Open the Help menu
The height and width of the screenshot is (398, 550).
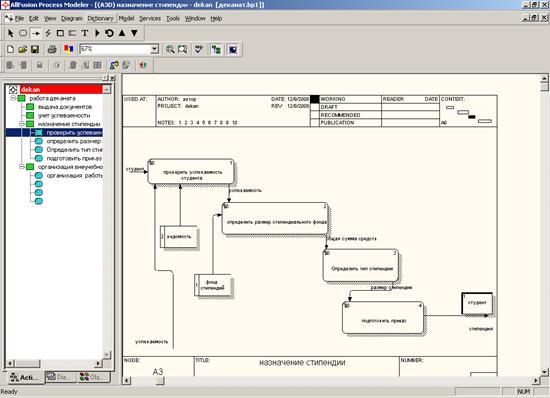click(x=216, y=19)
